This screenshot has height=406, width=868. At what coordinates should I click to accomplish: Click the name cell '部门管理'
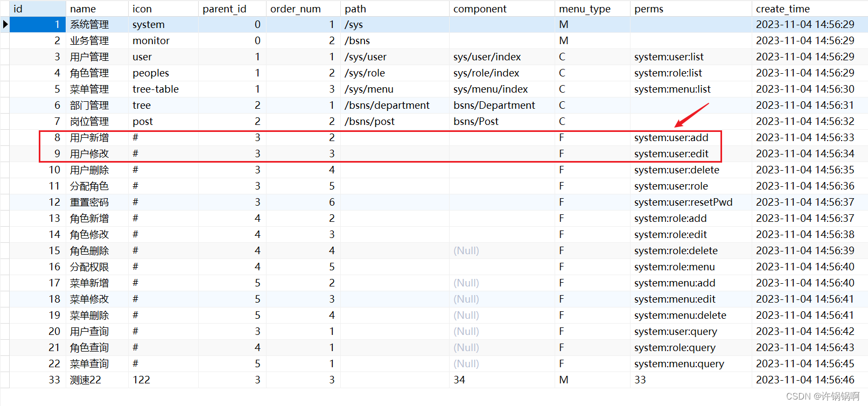tap(97, 106)
